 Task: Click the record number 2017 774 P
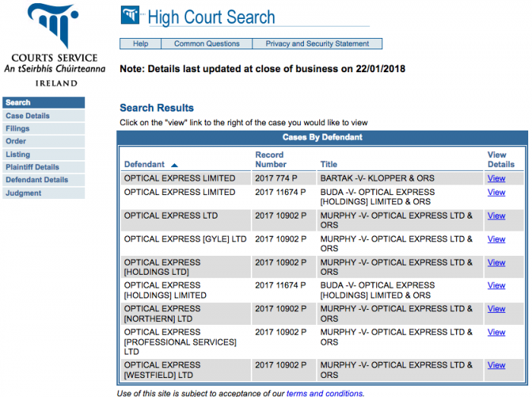tap(276, 178)
